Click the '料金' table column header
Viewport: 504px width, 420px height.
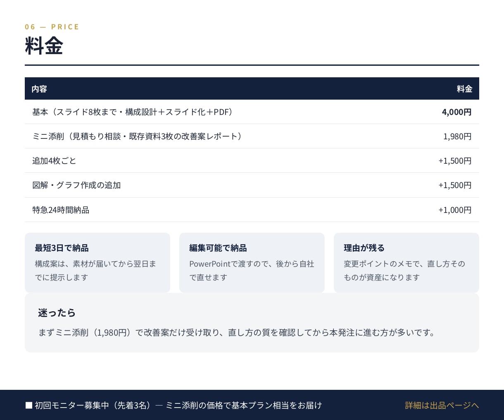pyautogui.click(x=464, y=89)
